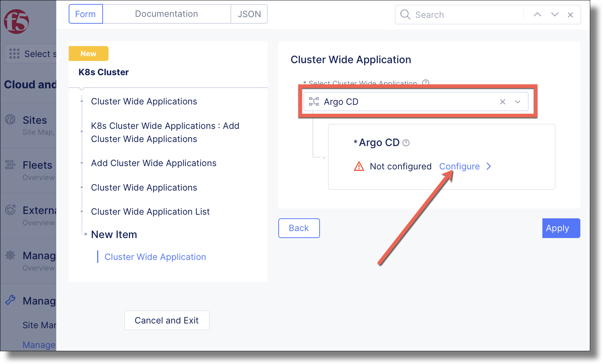Click the Fleets icon in sidebar
Screen dimensions: 603x364
coord(10,164)
